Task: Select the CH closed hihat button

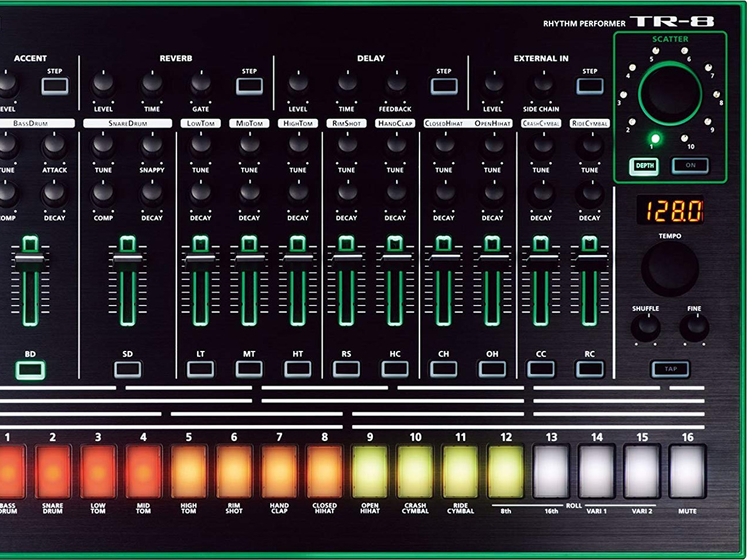Action: click(x=444, y=369)
